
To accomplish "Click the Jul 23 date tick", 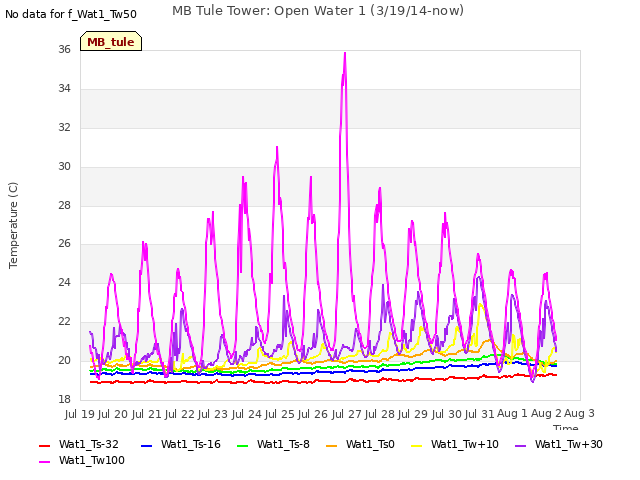I will (x=212, y=414).
